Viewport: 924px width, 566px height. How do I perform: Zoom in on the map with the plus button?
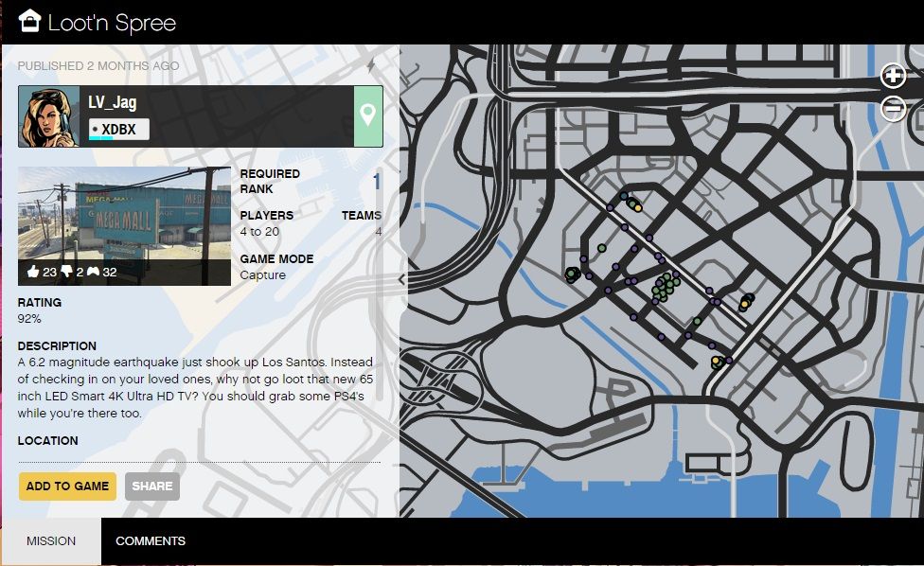[893, 77]
